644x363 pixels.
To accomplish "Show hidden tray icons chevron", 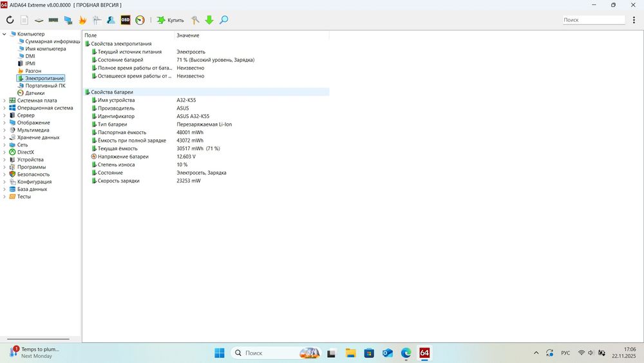I will [536, 353].
